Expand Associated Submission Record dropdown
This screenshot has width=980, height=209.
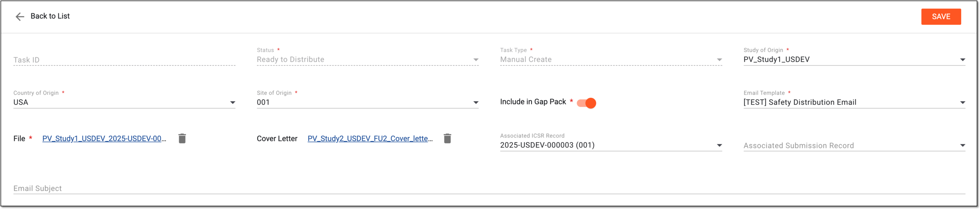click(x=962, y=145)
